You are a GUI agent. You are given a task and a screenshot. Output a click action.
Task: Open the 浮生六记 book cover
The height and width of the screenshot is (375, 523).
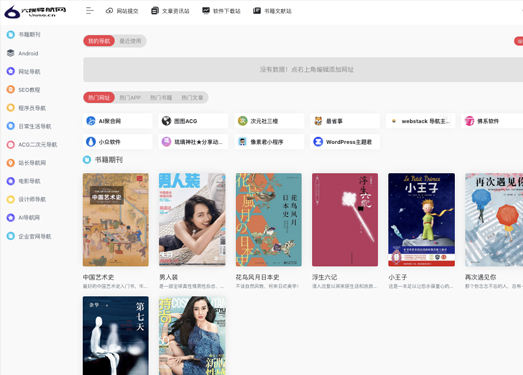[345, 220]
